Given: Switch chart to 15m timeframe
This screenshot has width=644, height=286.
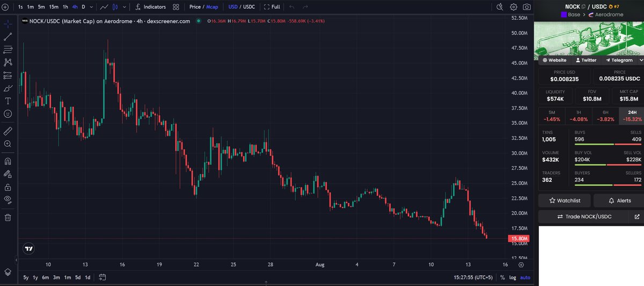Looking at the screenshot, I should 54,7.
